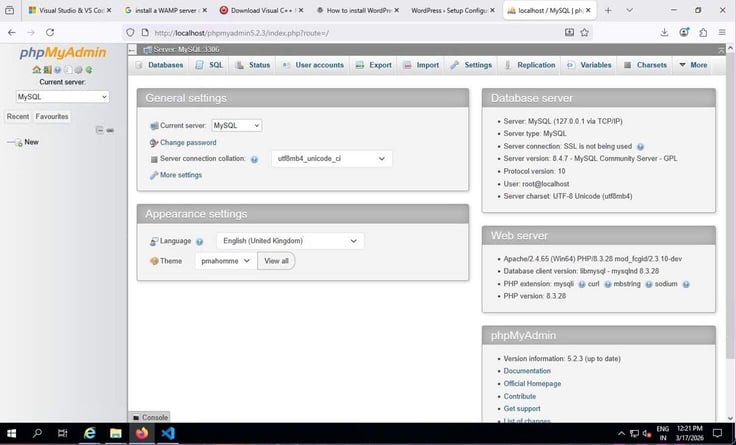Image resolution: width=736 pixels, height=445 pixels.
Task: Open a new browser tab
Action: (608, 10)
